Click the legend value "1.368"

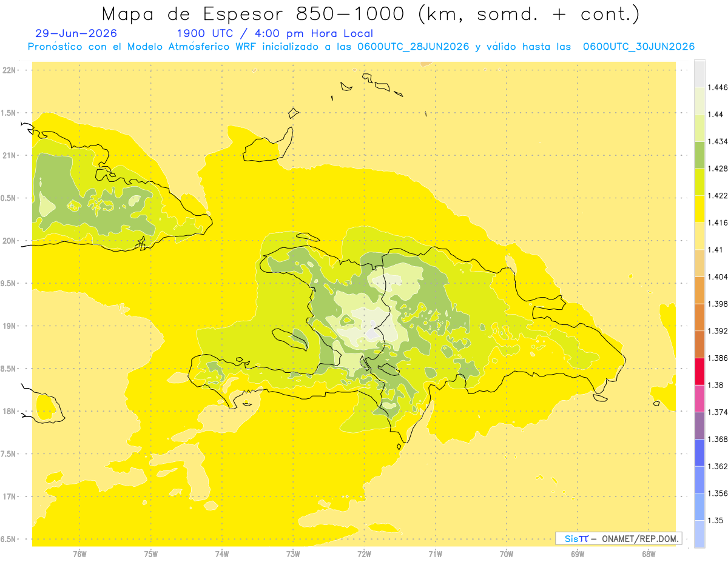[x=717, y=439]
